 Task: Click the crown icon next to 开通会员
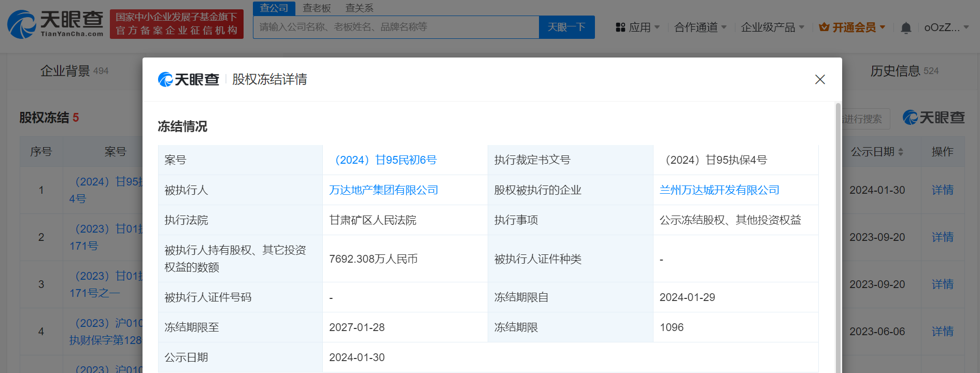824,27
